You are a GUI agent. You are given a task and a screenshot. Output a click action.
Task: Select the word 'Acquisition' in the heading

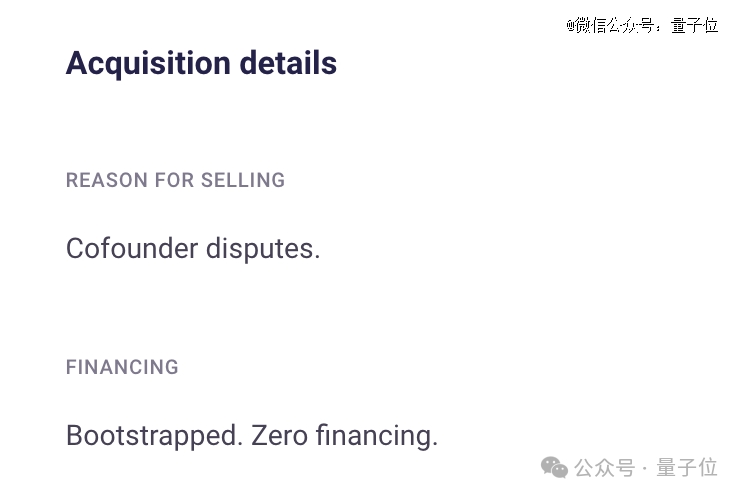coord(148,64)
